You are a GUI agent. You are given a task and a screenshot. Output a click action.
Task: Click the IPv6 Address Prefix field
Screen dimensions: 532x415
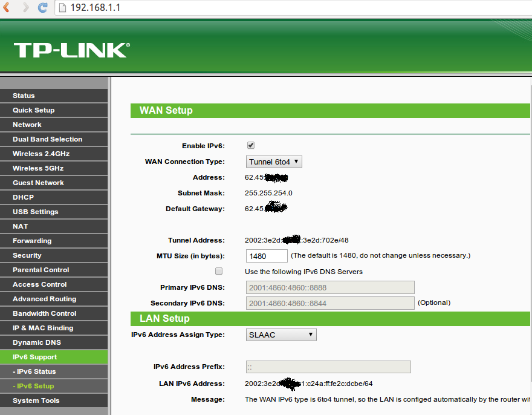tap(328, 367)
